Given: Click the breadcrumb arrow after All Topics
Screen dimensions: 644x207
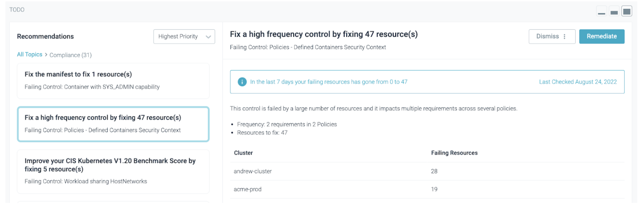Looking at the screenshot, I should click(46, 54).
